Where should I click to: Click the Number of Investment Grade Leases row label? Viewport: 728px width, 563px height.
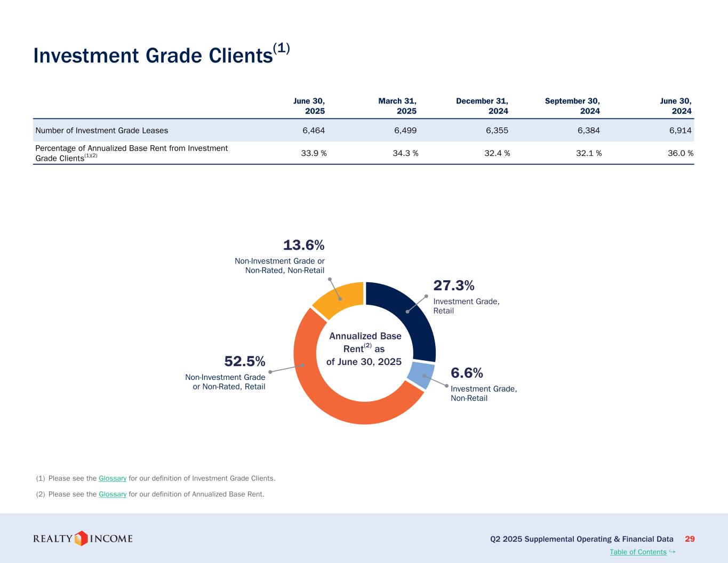tap(101, 130)
